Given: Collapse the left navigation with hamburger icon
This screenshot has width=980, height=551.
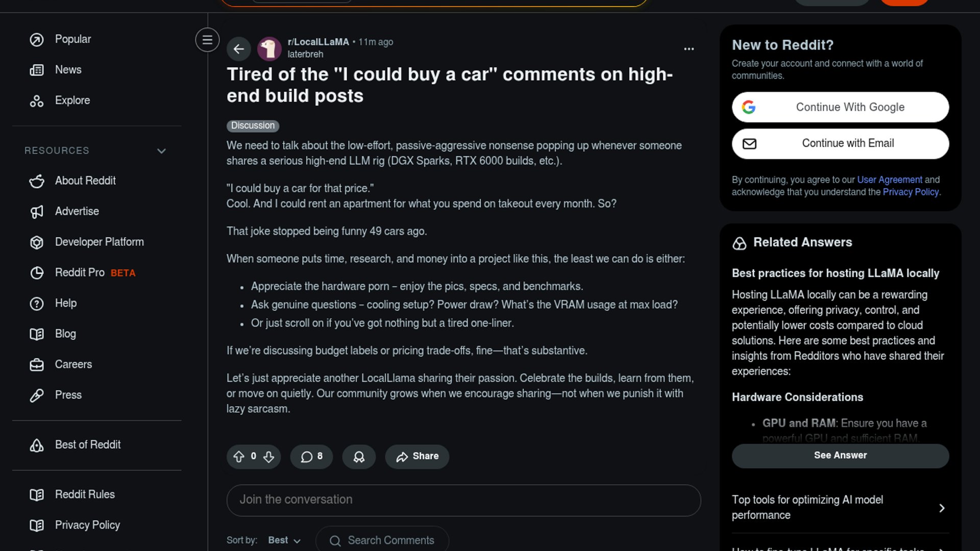Looking at the screenshot, I should coord(207,40).
